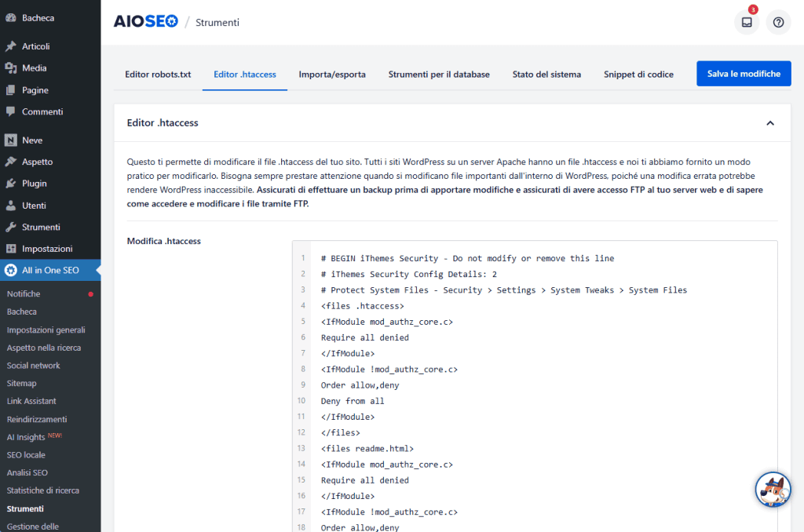Select the Commenti speech bubble icon
This screenshot has width=804, height=532.
tap(9, 112)
